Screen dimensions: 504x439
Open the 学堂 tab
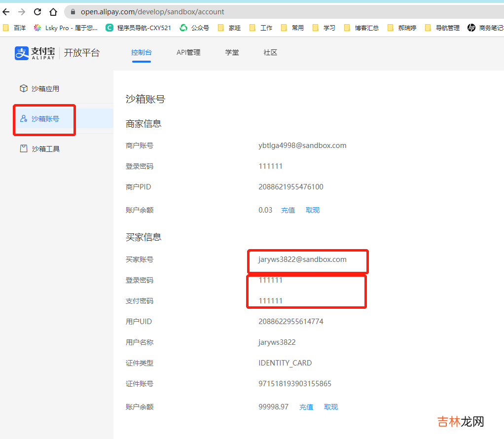tap(232, 52)
